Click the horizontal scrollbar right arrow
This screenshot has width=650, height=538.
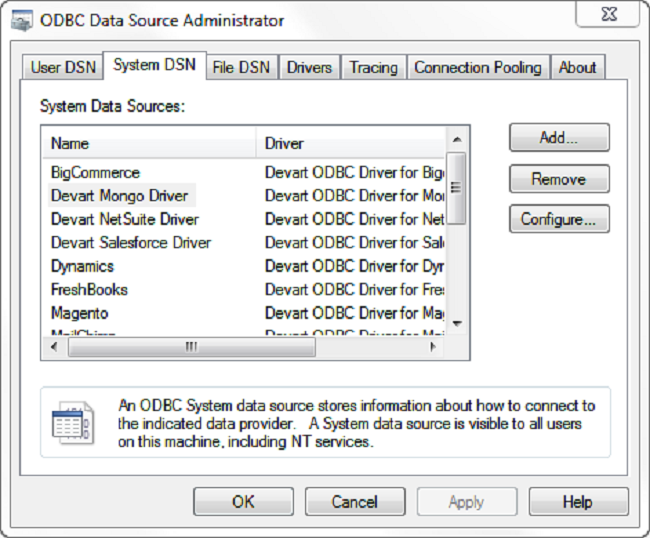[433, 347]
